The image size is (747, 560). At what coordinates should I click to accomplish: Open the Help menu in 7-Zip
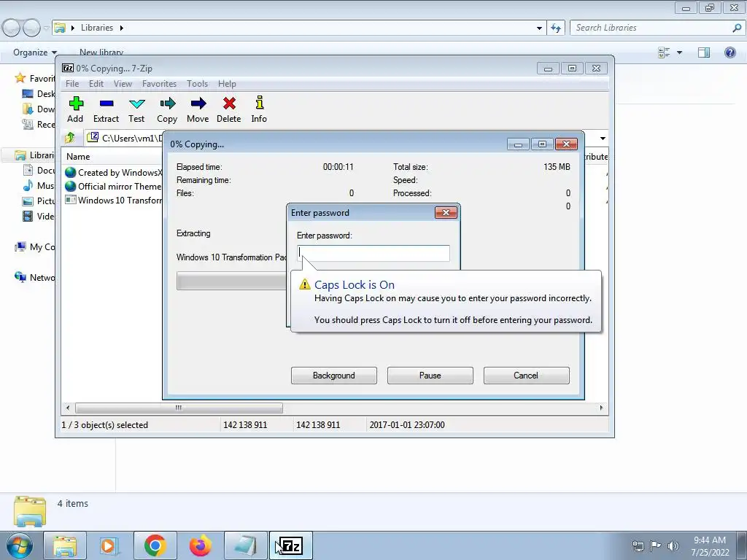point(228,84)
